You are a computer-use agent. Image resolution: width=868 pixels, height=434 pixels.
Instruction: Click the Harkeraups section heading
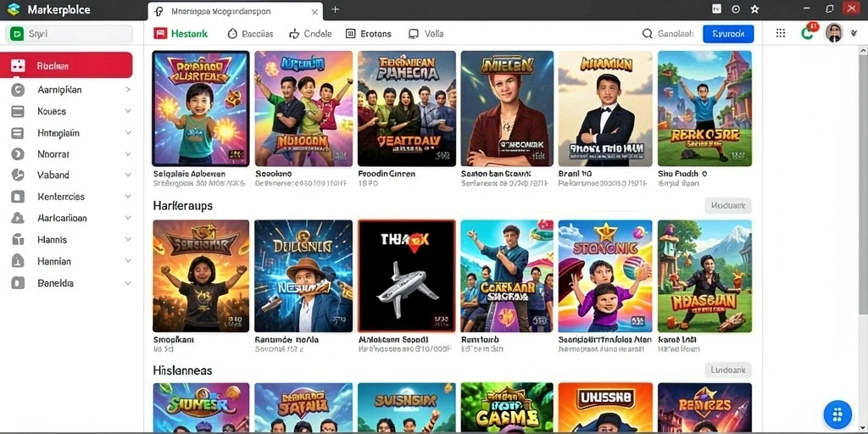(183, 205)
